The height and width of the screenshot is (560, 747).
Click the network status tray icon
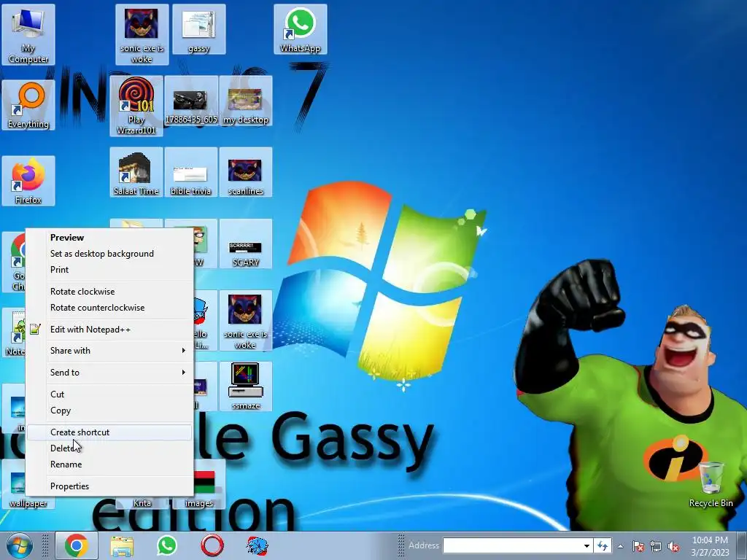(x=656, y=546)
